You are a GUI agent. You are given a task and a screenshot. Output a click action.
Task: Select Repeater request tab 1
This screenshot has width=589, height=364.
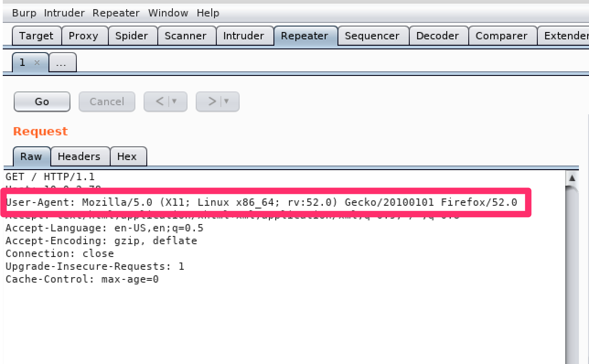click(23, 63)
